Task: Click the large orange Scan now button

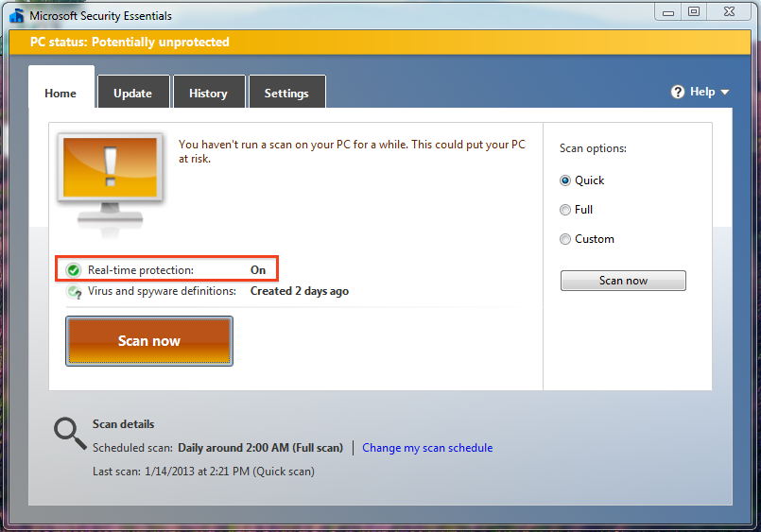Action: (149, 341)
